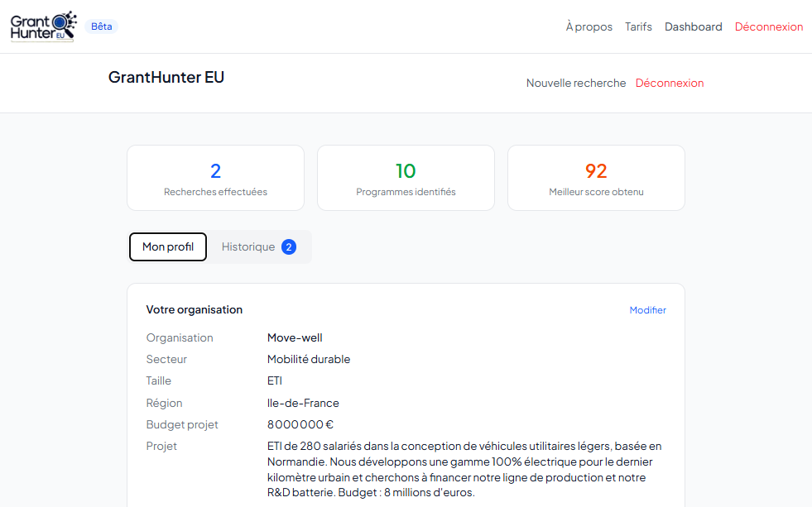Screen dimensions: 812x507
Task: Click the Organisation field label
Action: (180, 337)
